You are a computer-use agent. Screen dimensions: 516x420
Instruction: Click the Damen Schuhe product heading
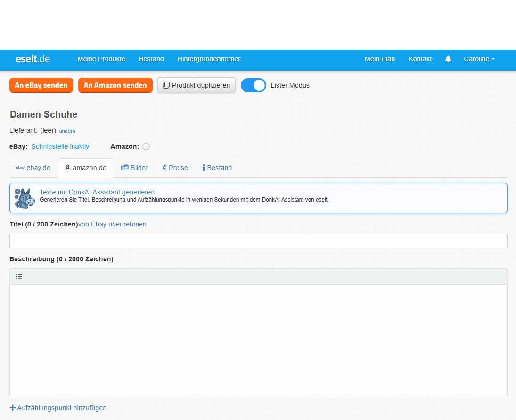[43, 114]
